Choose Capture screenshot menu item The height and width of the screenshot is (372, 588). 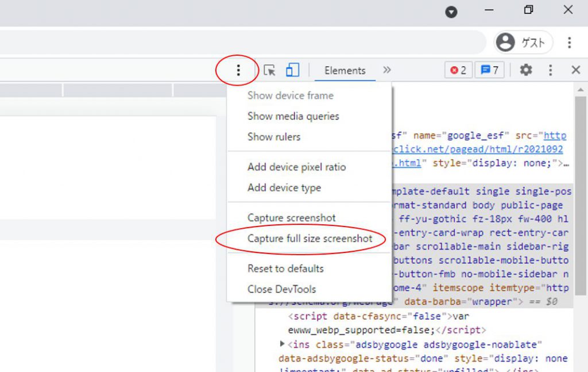point(291,218)
